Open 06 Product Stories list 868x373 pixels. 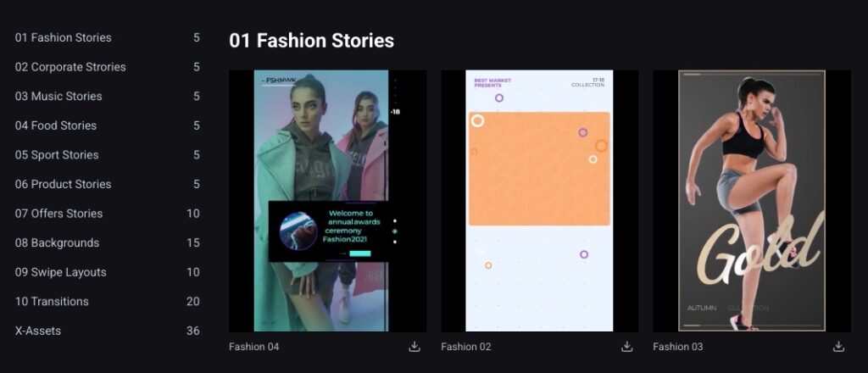pyautogui.click(x=64, y=184)
